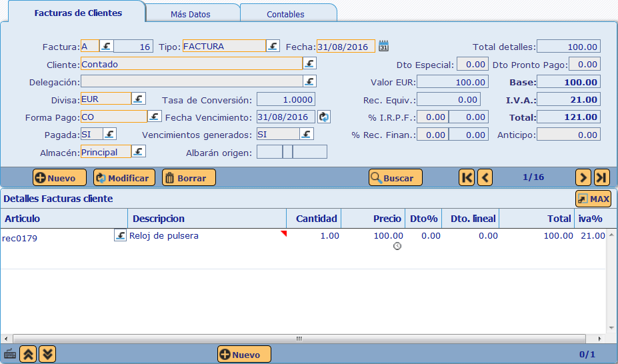The image size is (618, 364).
Task: Click the Tipo field FACTURA
Action: (x=224, y=46)
